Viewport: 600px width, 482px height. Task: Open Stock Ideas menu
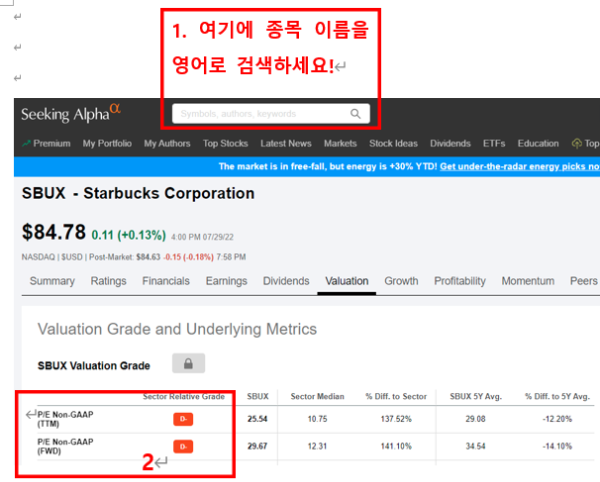[x=393, y=143]
